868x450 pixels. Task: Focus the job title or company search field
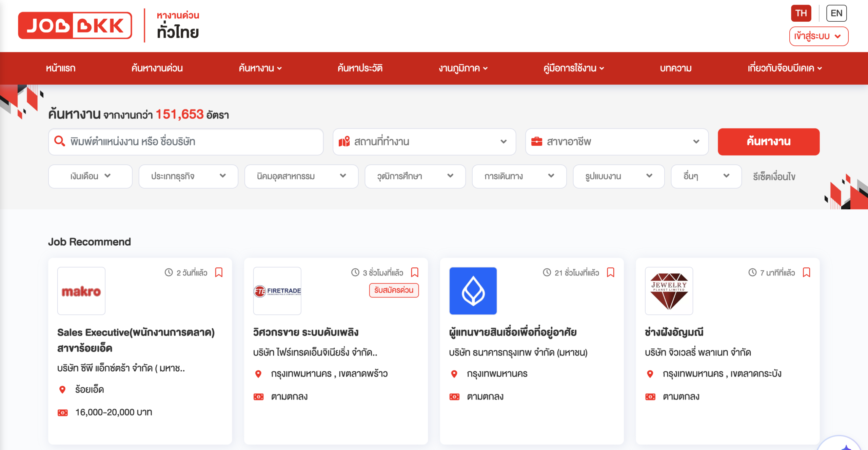pyautogui.click(x=186, y=142)
